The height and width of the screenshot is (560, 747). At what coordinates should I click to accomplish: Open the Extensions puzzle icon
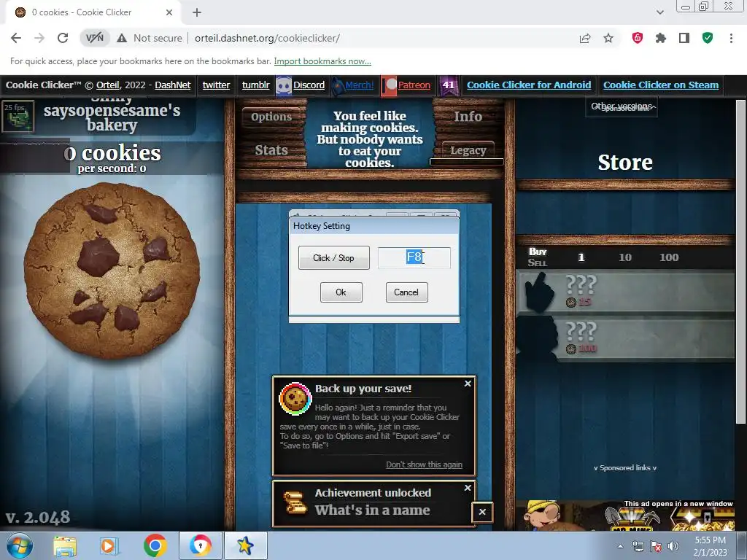[661, 38]
